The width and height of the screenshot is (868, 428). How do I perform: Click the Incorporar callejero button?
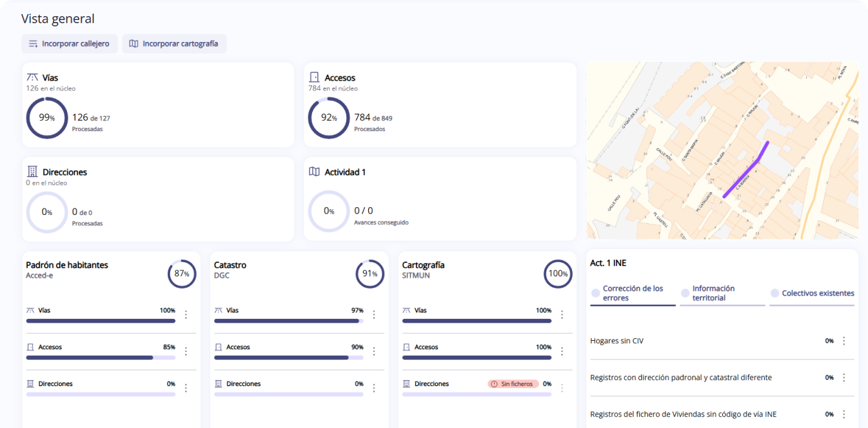70,44
